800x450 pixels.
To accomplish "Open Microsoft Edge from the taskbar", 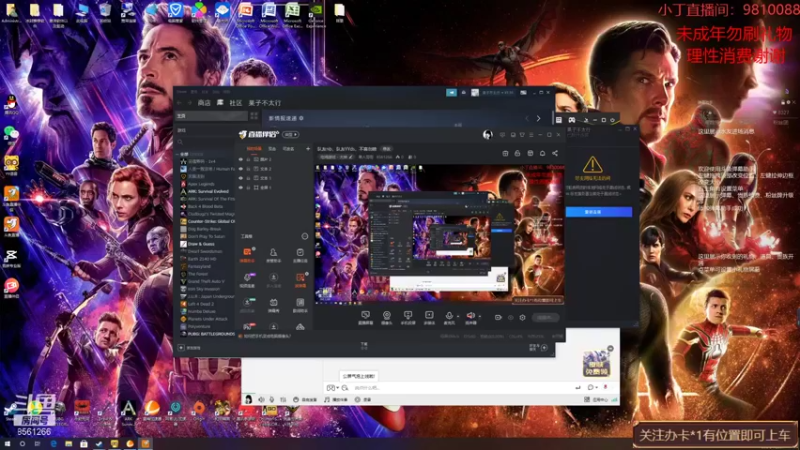I will 53,444.
